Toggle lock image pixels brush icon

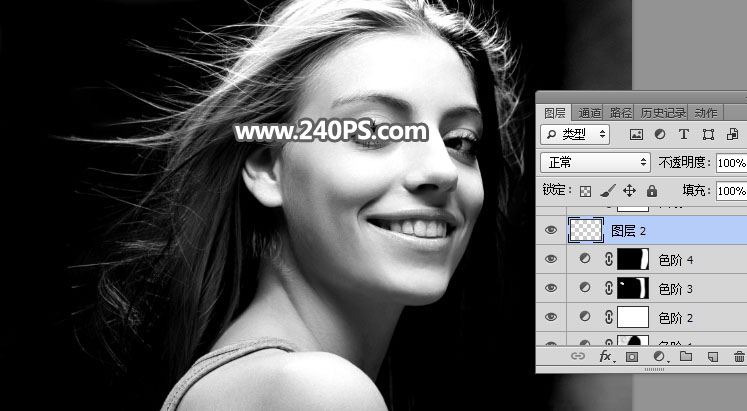(607, 191)
